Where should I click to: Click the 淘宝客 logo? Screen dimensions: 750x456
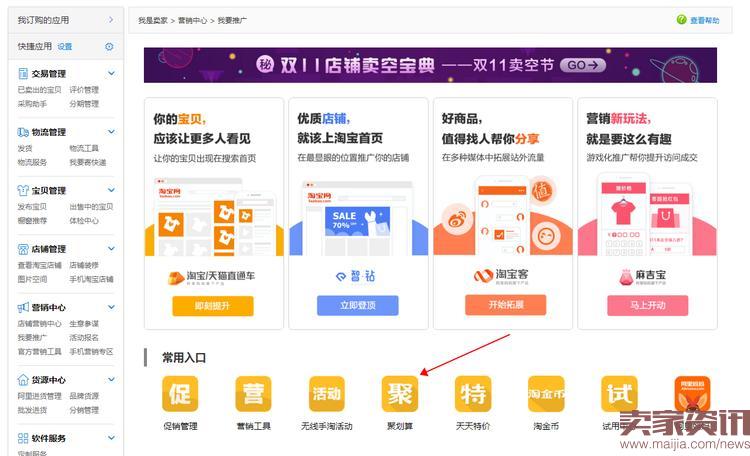(x=501, y=276)
